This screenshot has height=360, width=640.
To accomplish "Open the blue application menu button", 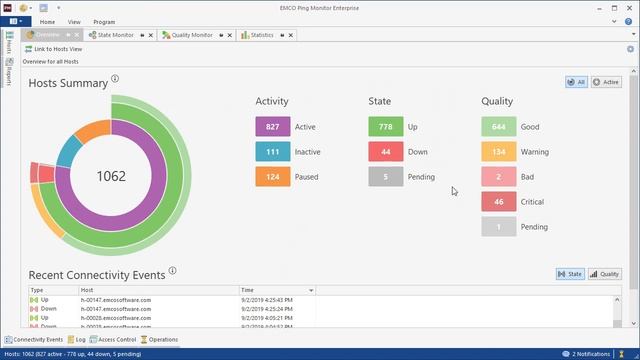I will 16,21.
